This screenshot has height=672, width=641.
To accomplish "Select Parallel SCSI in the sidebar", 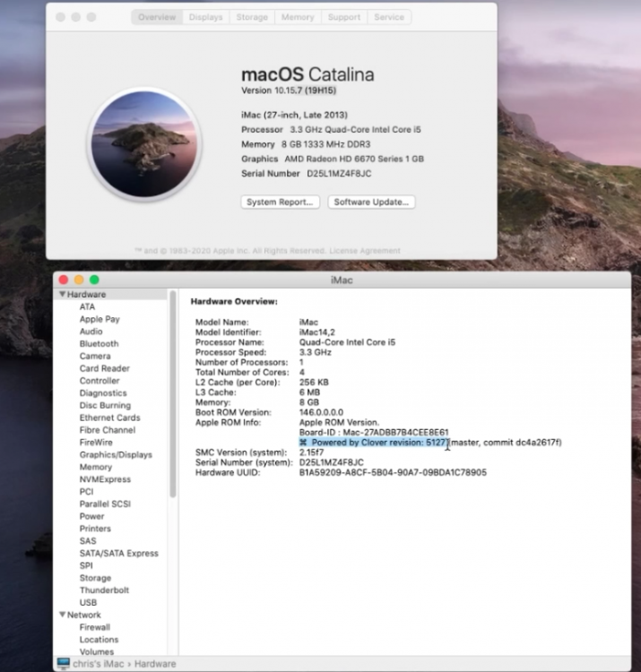I will (x=105, y=504).
